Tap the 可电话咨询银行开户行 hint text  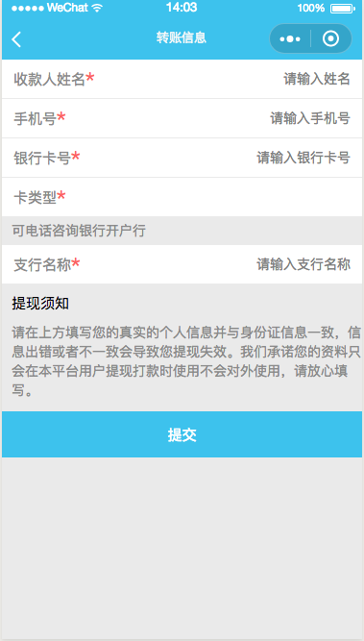79,231
